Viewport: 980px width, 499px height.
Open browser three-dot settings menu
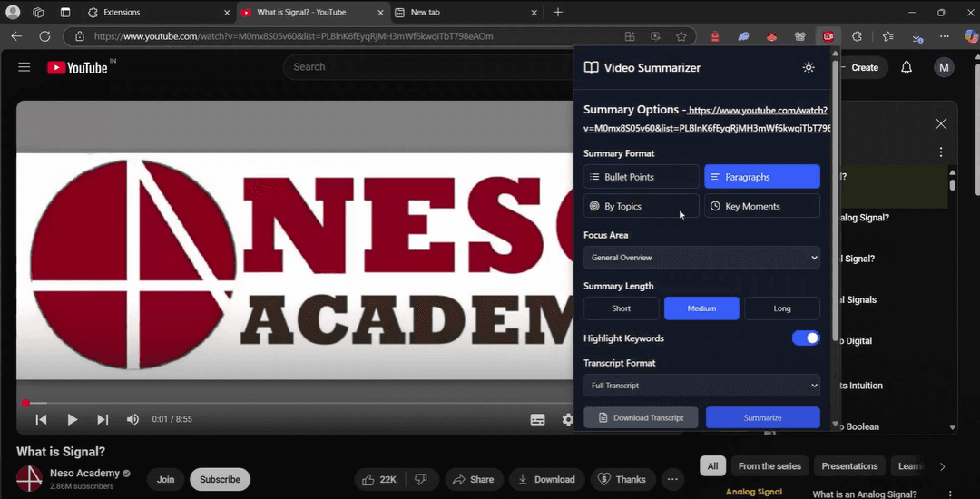(945, 36)
